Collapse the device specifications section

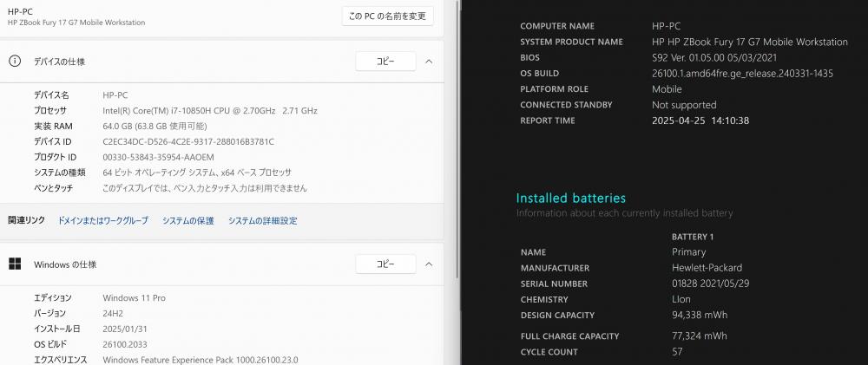tap(429, 62)
